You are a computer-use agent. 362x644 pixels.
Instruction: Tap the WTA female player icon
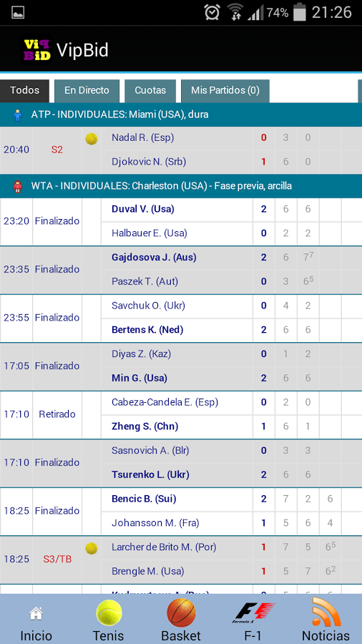click(17, 187)
